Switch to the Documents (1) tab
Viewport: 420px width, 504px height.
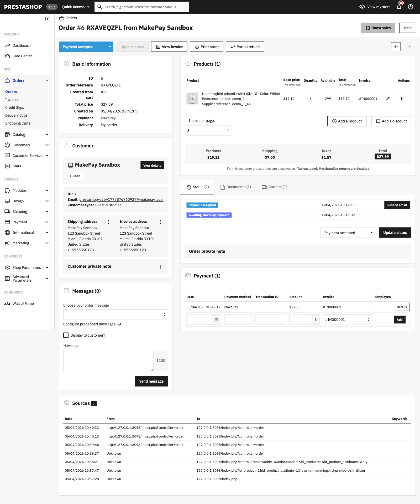click(x=235, y=187)
